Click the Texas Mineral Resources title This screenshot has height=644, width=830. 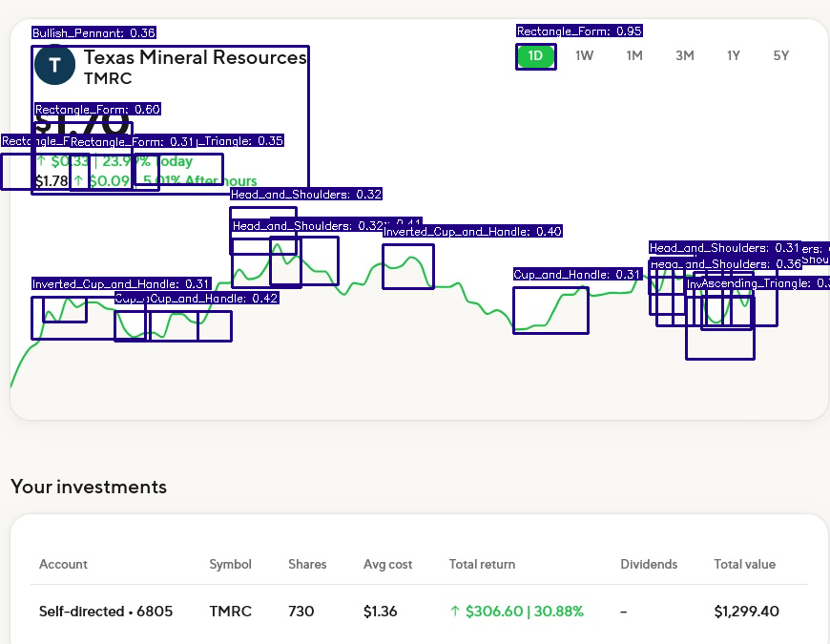196,57
